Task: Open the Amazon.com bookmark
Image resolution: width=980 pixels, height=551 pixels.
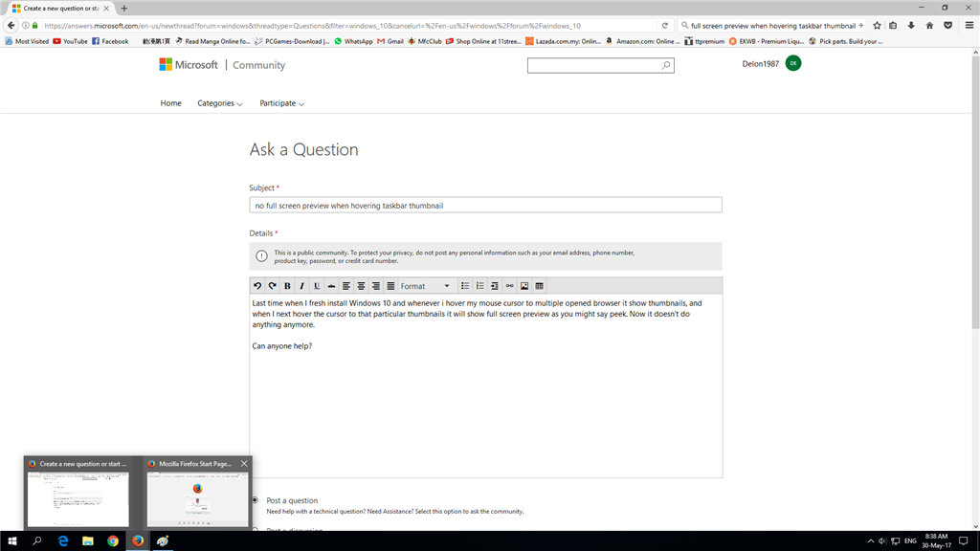Action: click(x=642, y=41)
